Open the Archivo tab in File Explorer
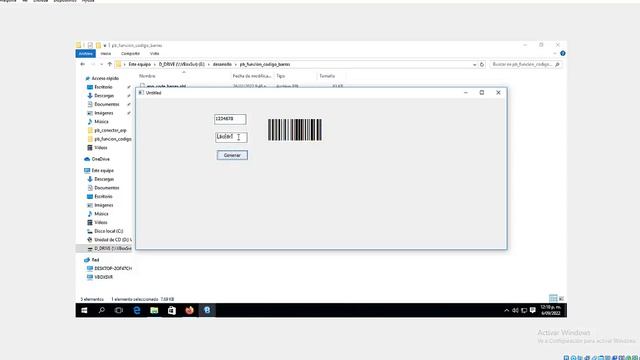The image size is (640, 360). coord(85,53)
